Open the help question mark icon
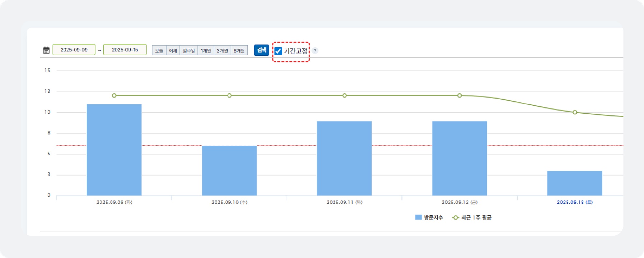The height and width of the screenshot is (258, 644). tap(315, 51)
